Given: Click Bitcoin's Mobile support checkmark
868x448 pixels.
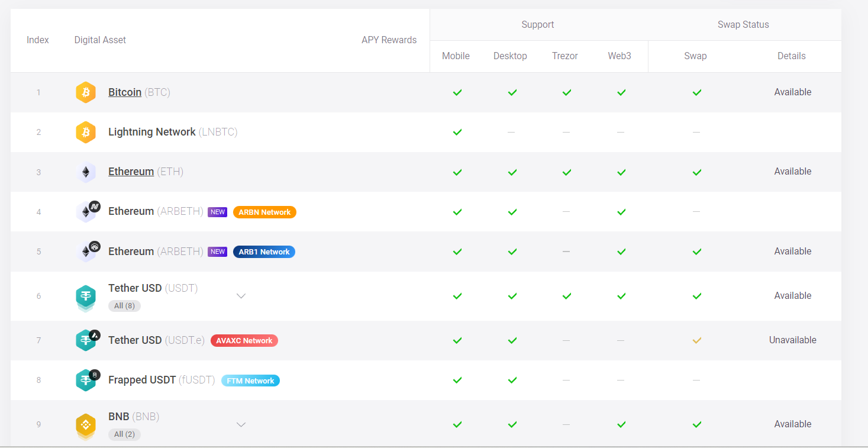Looking at the screenshot, I should click(x=457, y=92).
